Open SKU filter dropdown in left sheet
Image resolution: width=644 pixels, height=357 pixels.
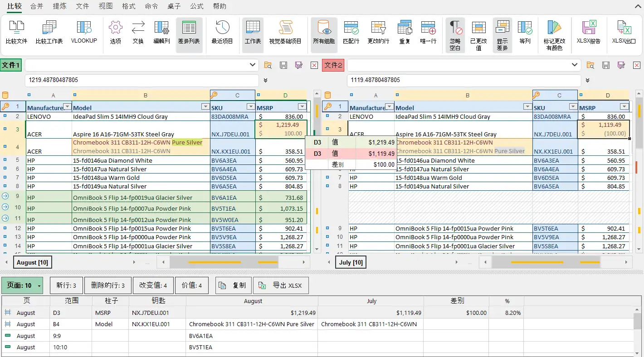pos(250,107)
